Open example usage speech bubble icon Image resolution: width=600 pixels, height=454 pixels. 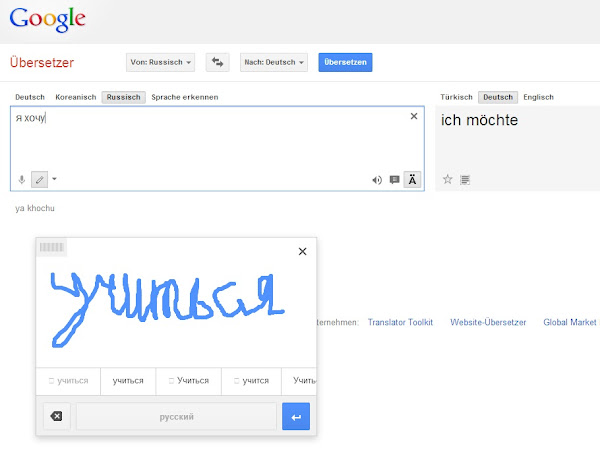tap(394, 180)
